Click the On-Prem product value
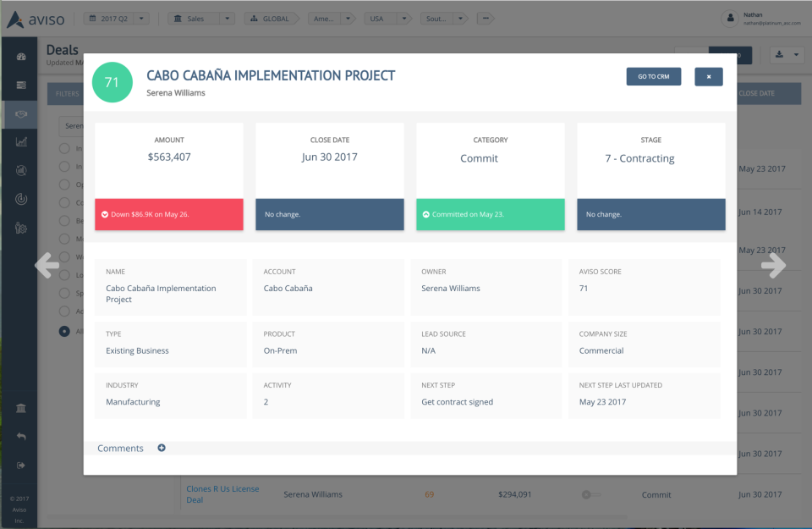812x529 pixels. point(280,350)
